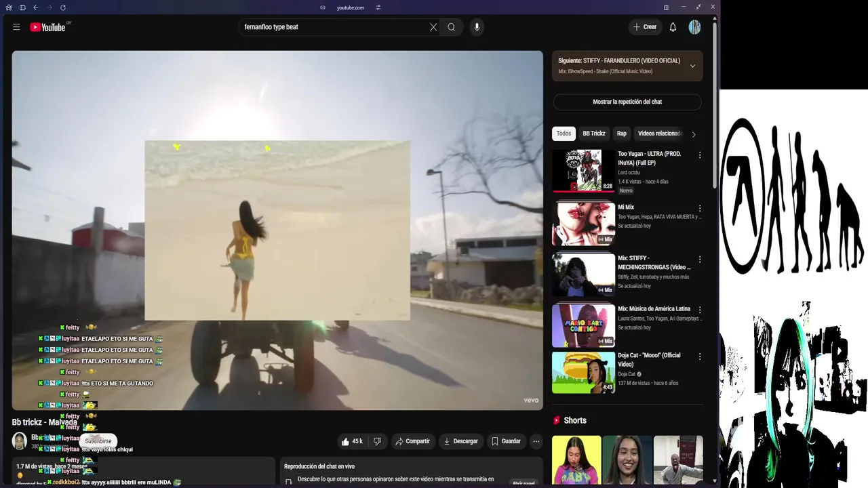Clear the search text with the X
Viewport: 868px width, 488px height.
click(x=433, y=27)
